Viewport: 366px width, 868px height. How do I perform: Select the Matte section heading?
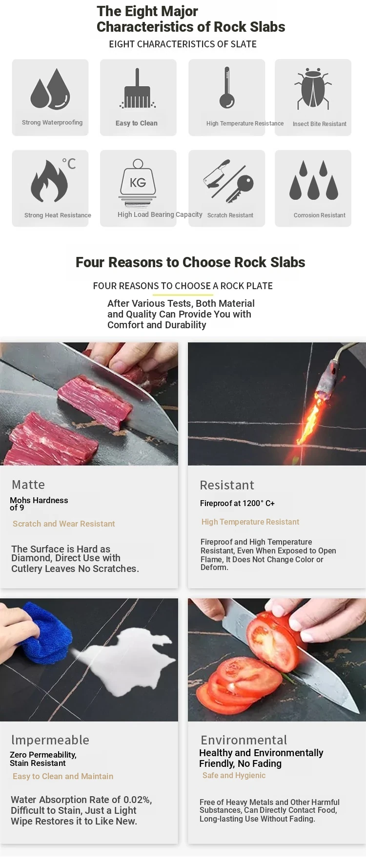click(28, 485)
